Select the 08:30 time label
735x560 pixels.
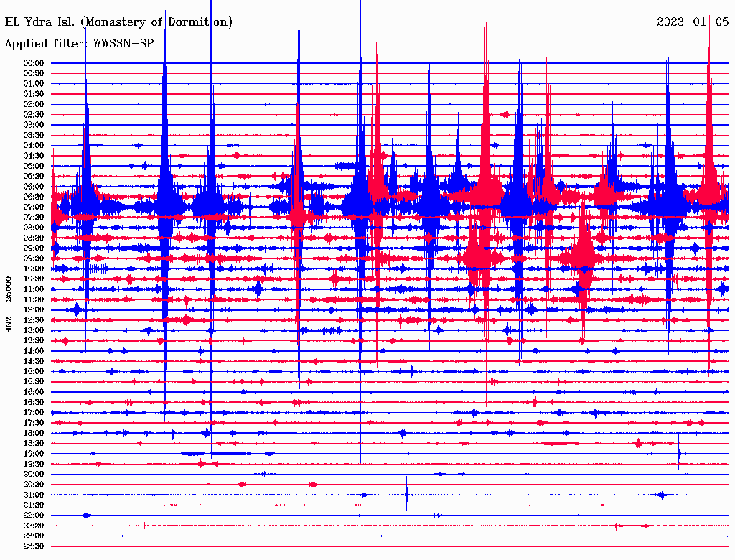click(x=34, y=238)
